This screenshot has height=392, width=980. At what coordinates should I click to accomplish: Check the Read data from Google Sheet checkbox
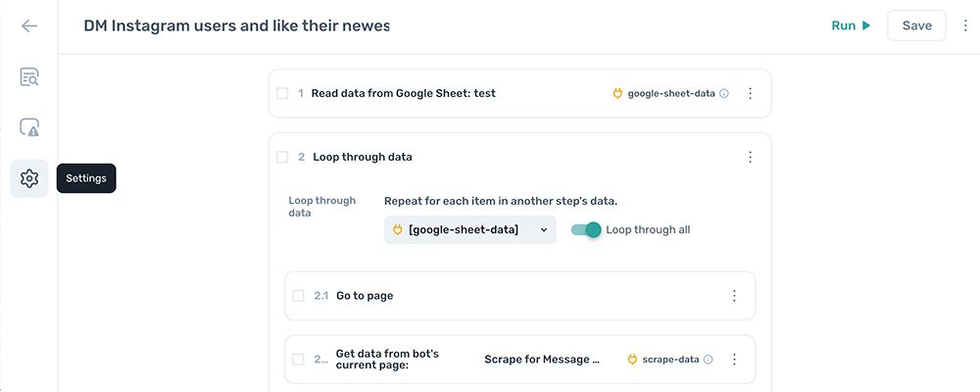(282, 94)
